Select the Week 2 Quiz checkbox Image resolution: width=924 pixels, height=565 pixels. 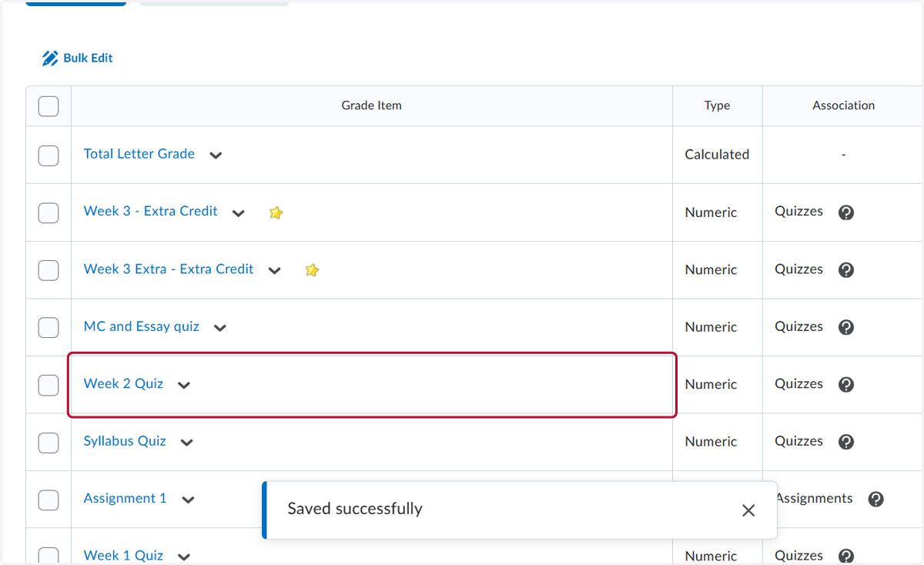(x=49, y=385)
